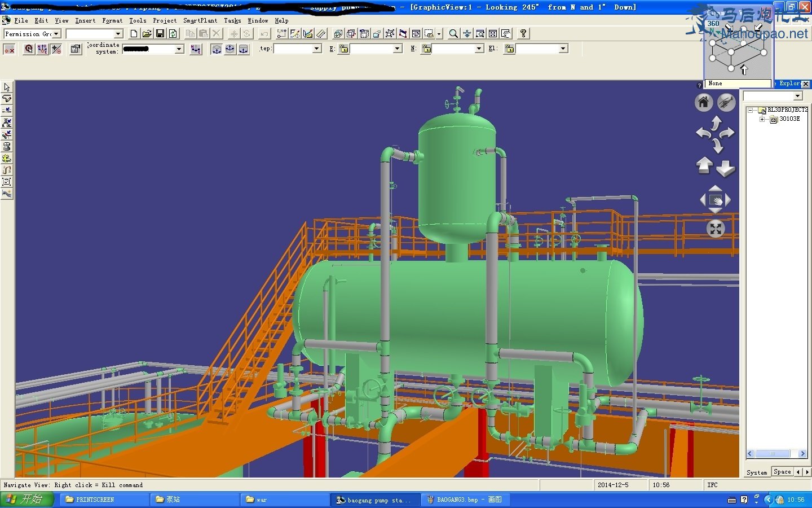The image size is (812, 508).
Task: Pick the Insert Split tool in left toolbar
Action: (7, 111)
